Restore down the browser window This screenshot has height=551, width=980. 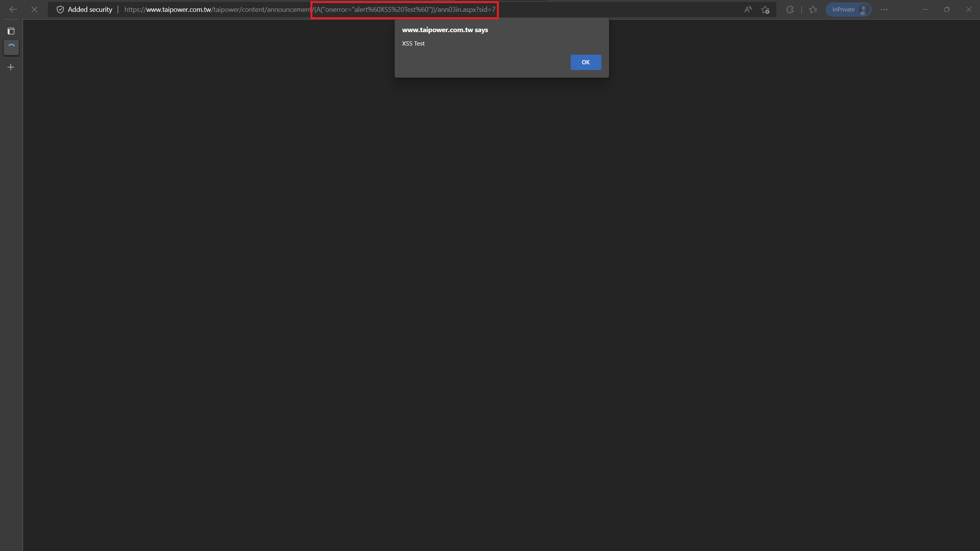pyautogui.click(x=947, y=10)
